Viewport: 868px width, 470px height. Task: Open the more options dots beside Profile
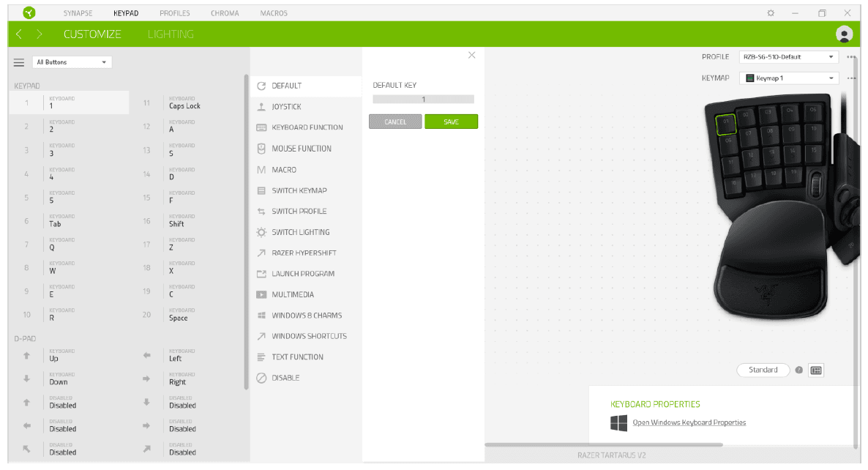click(x=851, y=57)
